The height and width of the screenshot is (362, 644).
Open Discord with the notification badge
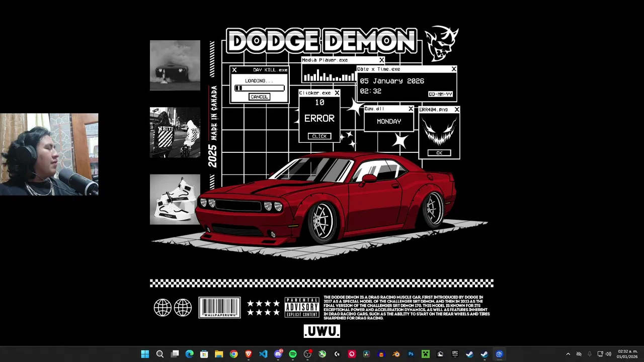pyautogui.click(x=278, y=354)
